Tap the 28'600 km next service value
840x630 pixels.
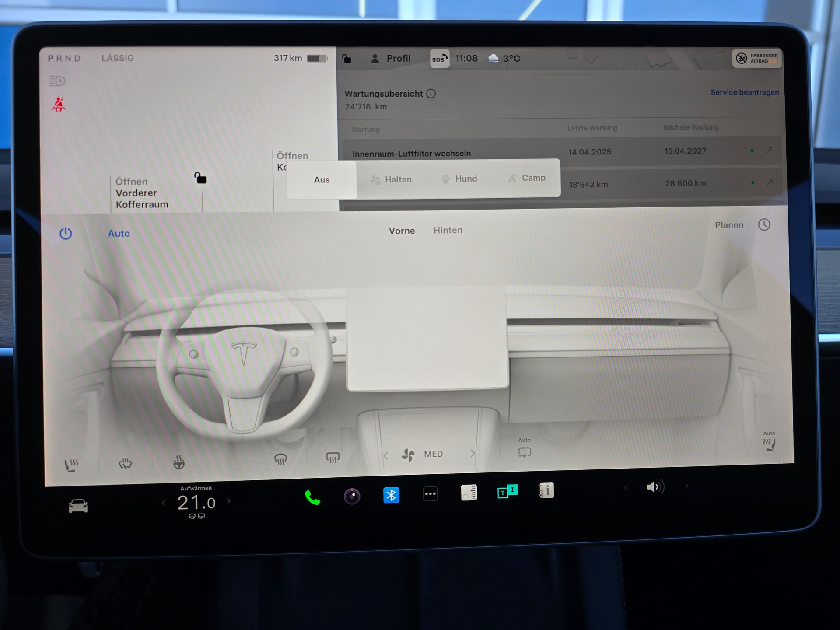coord(686,183)
